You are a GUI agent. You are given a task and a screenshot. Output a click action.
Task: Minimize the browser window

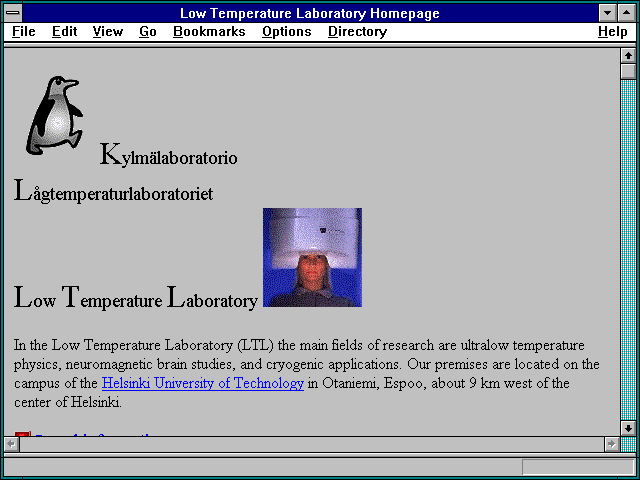coord(607,13)
